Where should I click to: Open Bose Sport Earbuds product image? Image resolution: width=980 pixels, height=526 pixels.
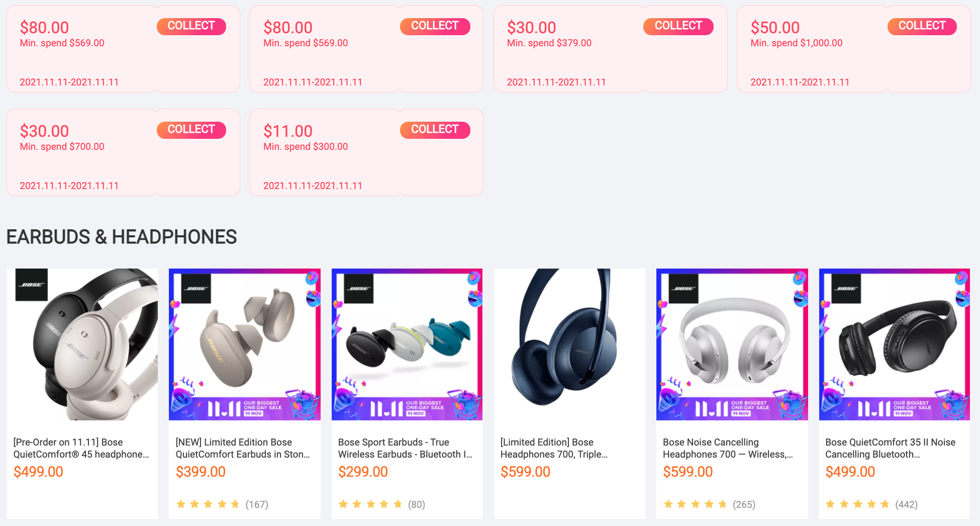(407, 344)
